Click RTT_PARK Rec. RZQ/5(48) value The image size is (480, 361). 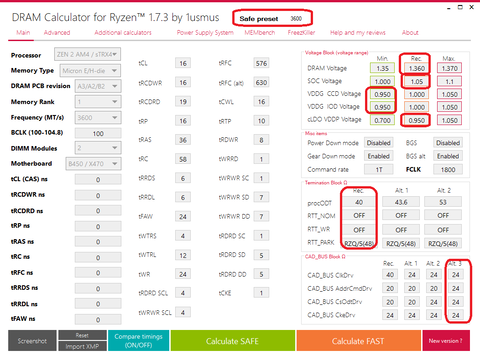[359, 244]
